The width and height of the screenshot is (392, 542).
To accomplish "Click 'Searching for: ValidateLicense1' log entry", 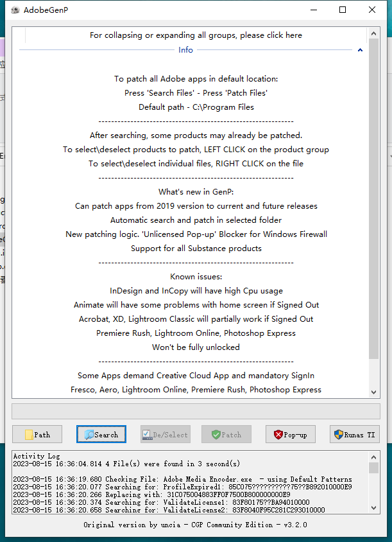I will 161,502.
